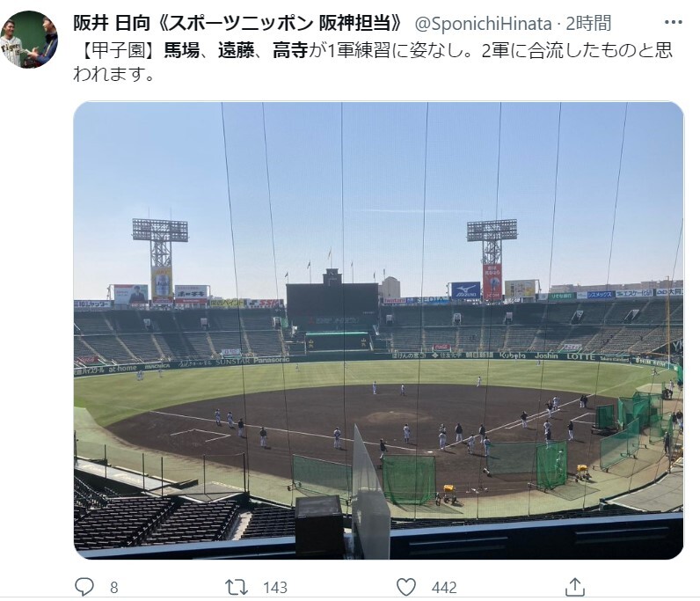Open the @SponichiHinata handle link

coord(483,24)
